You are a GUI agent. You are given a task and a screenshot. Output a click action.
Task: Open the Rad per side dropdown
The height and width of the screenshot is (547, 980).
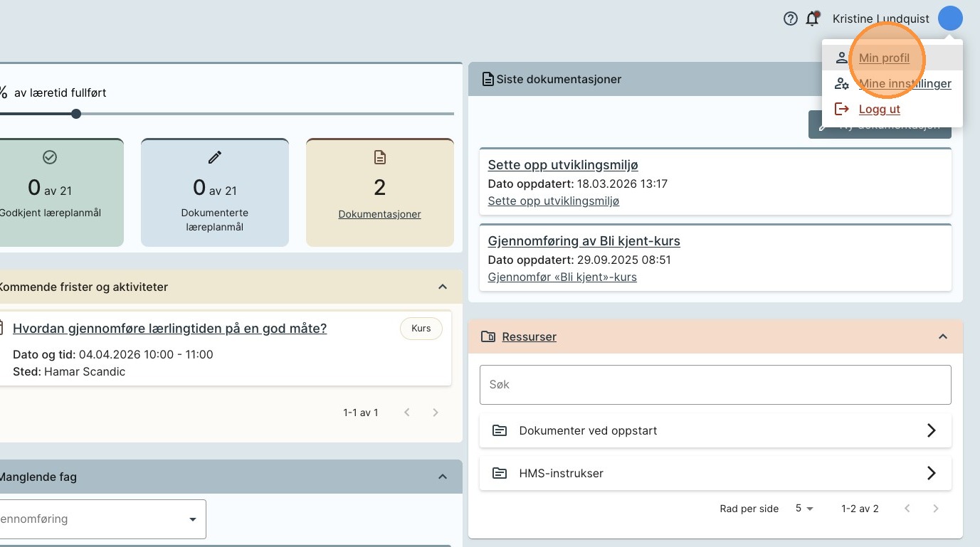804,509
